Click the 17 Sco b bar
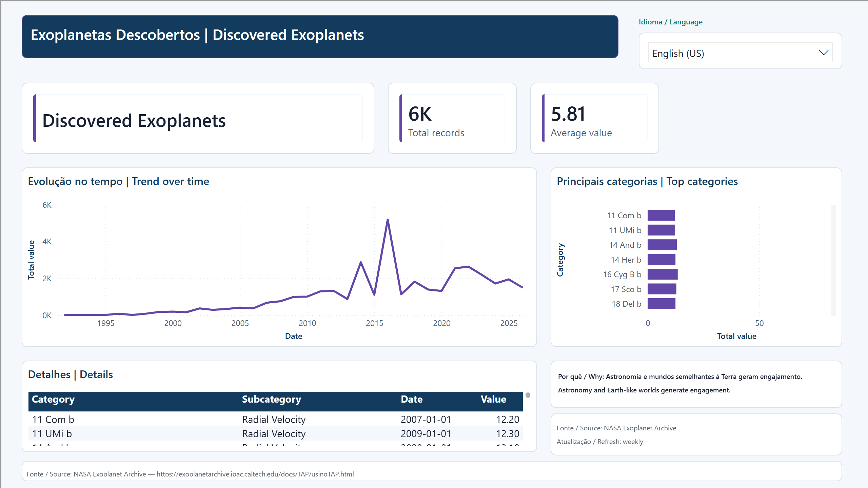The height and width of the screenshot is (488, 868). point(662,289)
